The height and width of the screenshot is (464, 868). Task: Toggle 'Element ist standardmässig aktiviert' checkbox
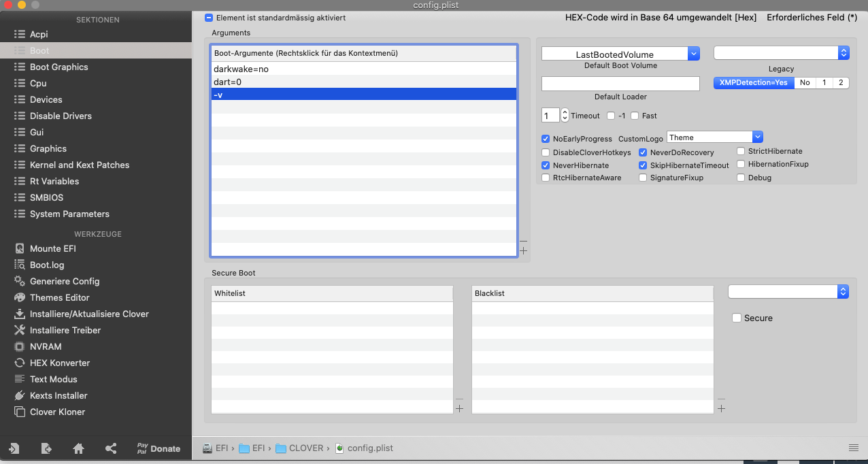[x=209, y=18]
